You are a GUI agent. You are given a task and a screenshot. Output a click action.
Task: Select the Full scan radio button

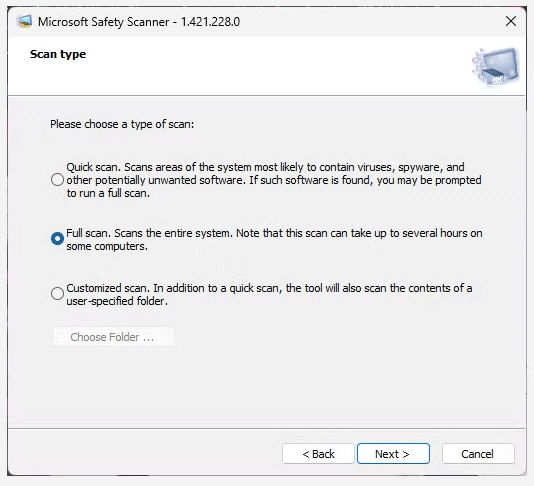[57, 238]
